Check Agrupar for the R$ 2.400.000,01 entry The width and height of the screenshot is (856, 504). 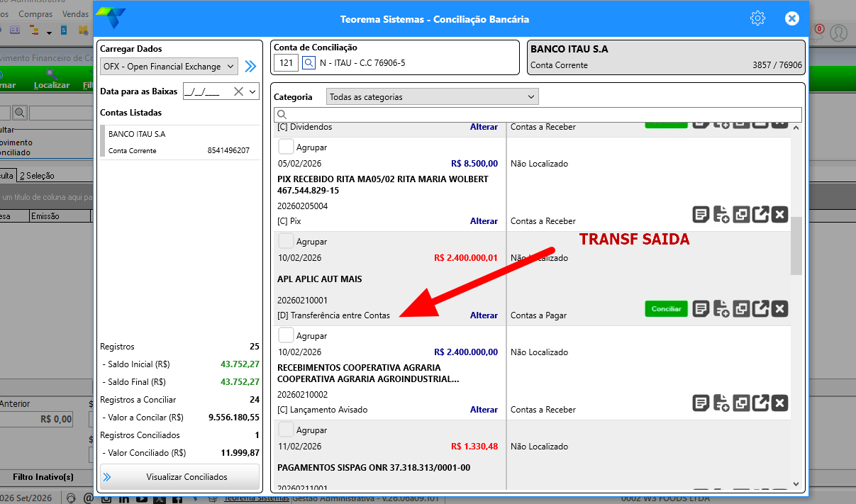tap(286, 241)
